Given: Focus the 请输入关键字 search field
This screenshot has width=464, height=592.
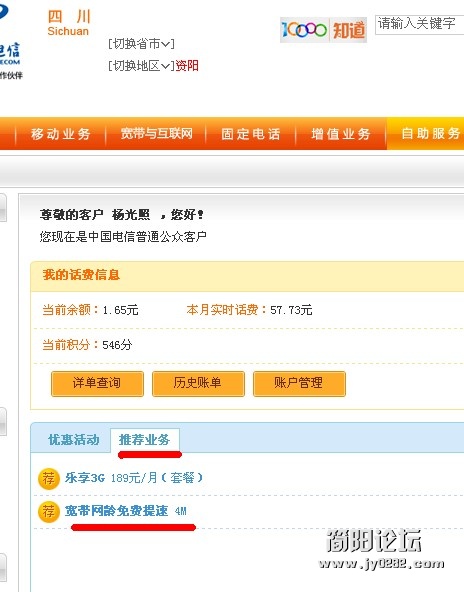Looking at the screenshot, I should 419,25.
